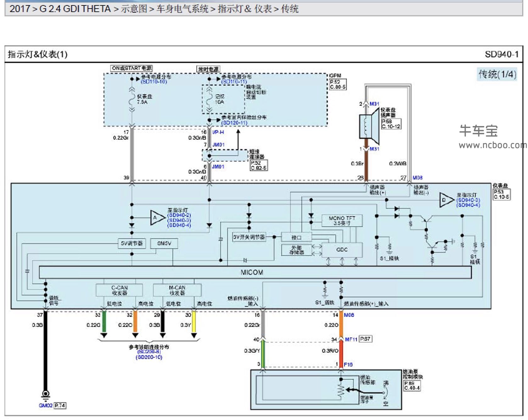Open the IGPM P.52 C.80-5 reference box
Image resolution: width=528 pixels, height=420 pixels.
pyautogui.click(x=338, y=84)
